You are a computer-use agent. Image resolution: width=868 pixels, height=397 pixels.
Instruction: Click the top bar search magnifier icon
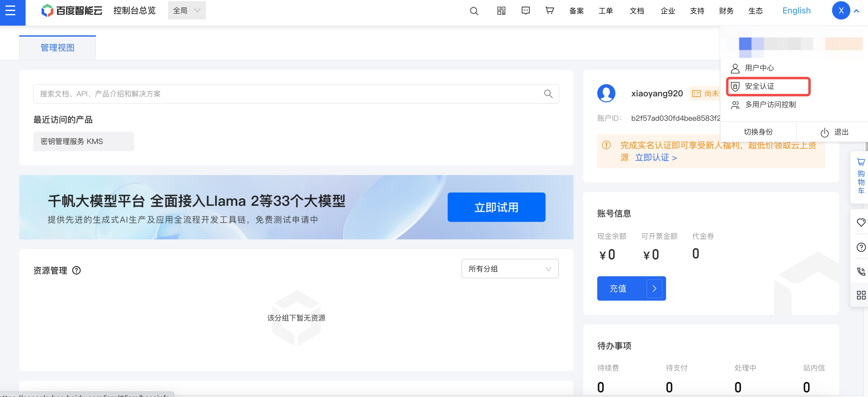[x=474, y=11]
